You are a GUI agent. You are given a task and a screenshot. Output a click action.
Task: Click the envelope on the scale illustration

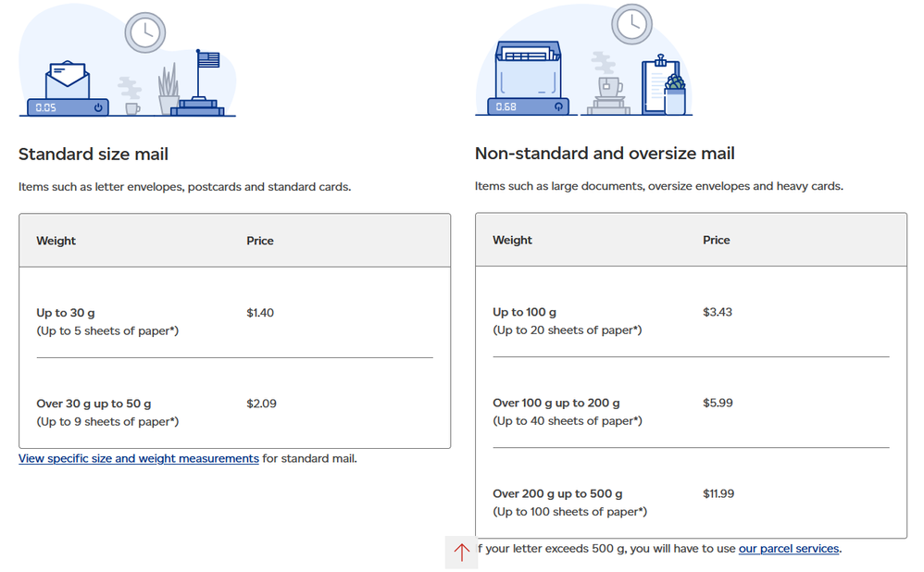[x=67, y=81]
